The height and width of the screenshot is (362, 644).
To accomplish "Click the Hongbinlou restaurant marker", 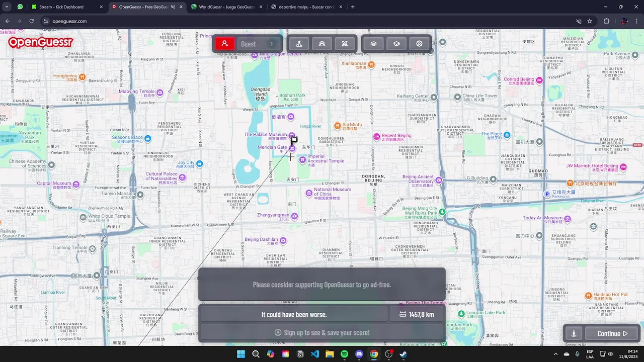I will click(x=83, y=77).
